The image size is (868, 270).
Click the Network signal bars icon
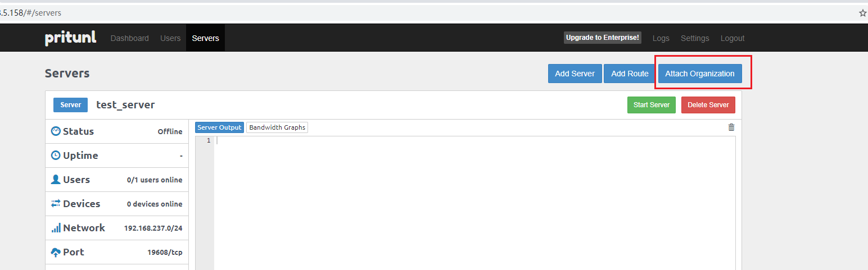coord(56,228)
